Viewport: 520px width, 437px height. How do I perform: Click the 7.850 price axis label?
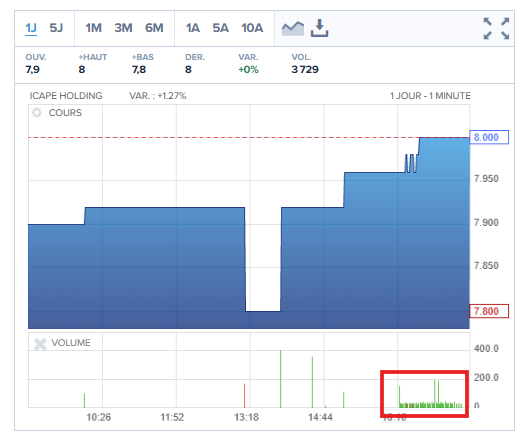point(486,266)
